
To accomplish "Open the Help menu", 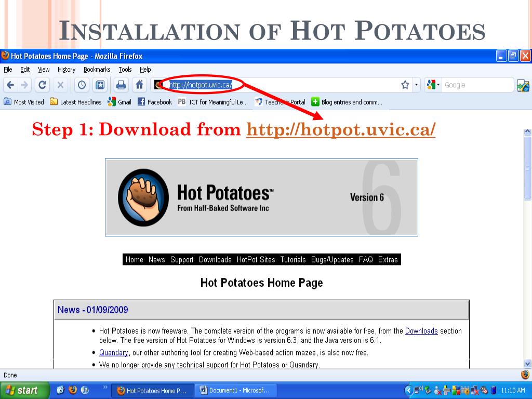I will pos(145,70).
